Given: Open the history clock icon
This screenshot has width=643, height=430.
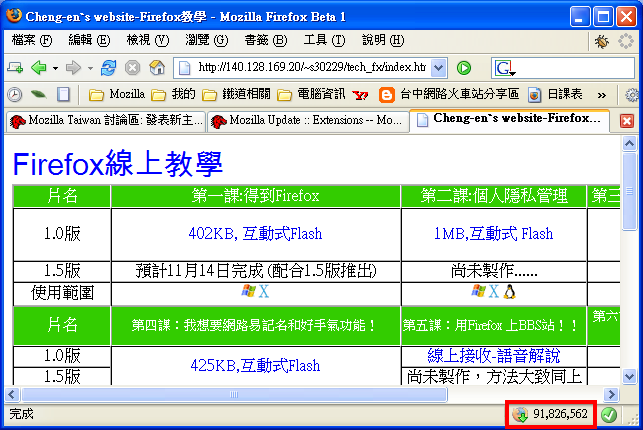Looking at the screenshot, I should click(x=14, y=95).
